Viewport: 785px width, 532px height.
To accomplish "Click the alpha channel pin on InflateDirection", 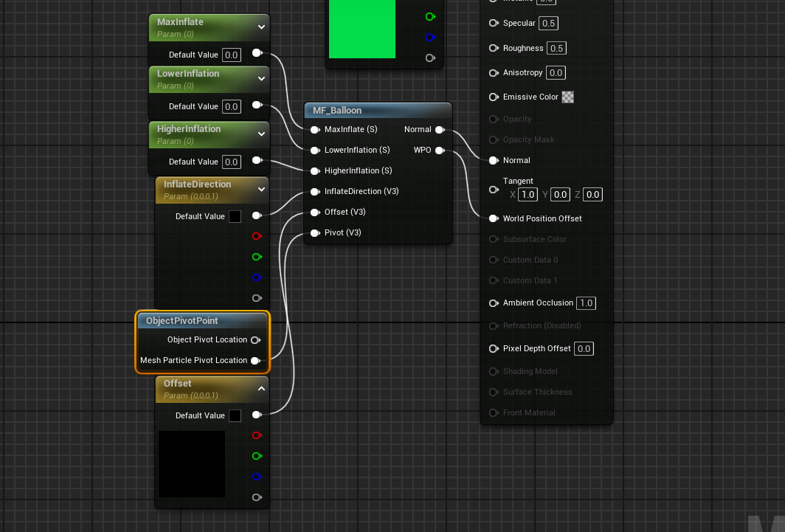I will (257, 298).
